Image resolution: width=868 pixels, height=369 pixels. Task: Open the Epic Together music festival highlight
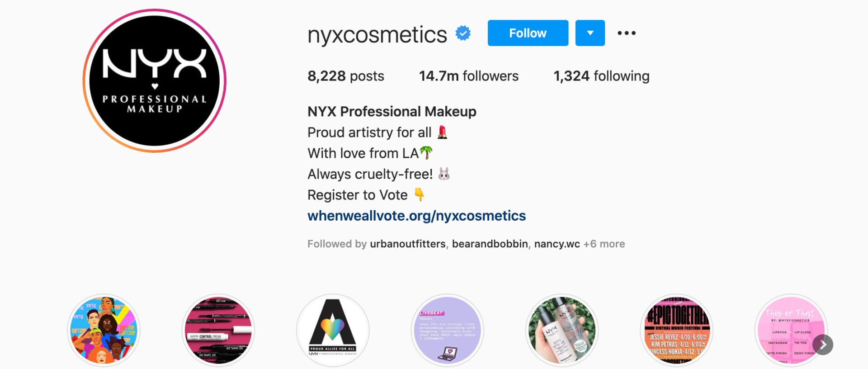677,331
